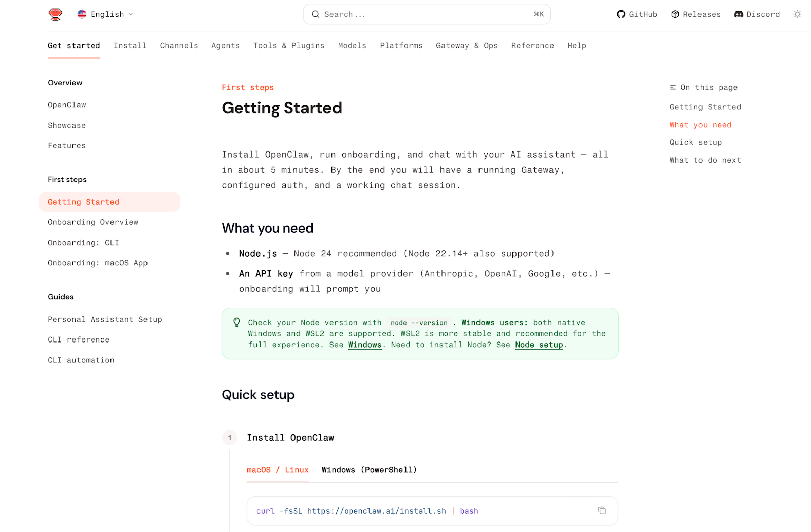This screenshot has height=532, width=811.
Task: Follow the Node setup link
Action: [539, 345]
